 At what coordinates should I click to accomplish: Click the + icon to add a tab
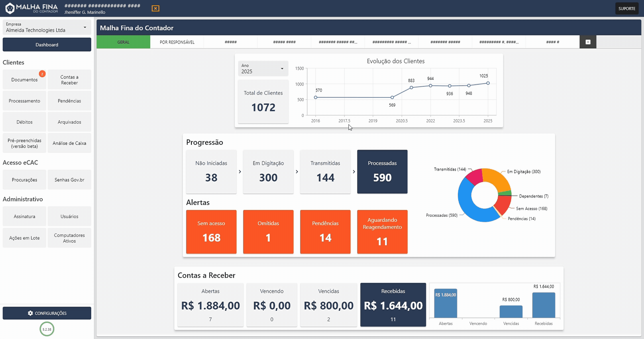588,42
